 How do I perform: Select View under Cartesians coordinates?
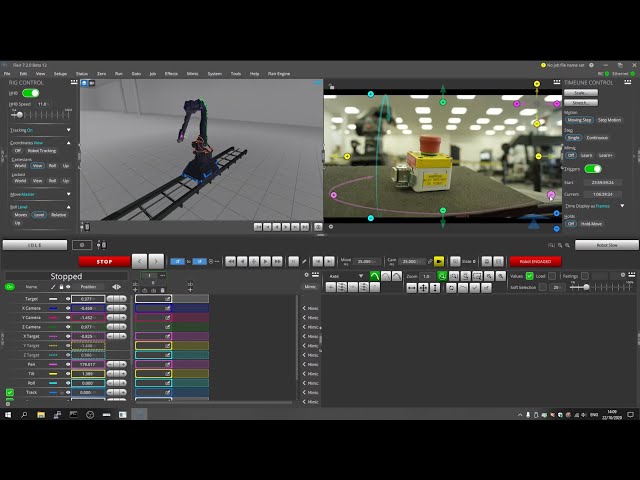click(x=38, y=166)
